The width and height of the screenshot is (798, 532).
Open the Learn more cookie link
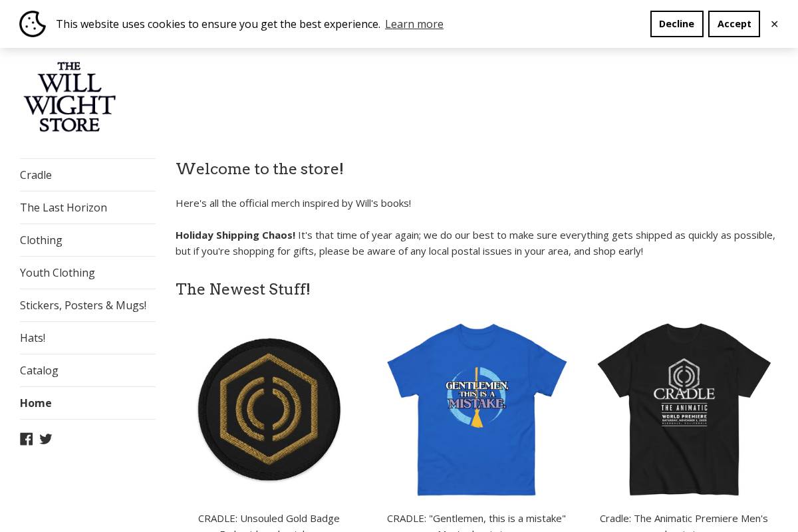pos(414,24)
